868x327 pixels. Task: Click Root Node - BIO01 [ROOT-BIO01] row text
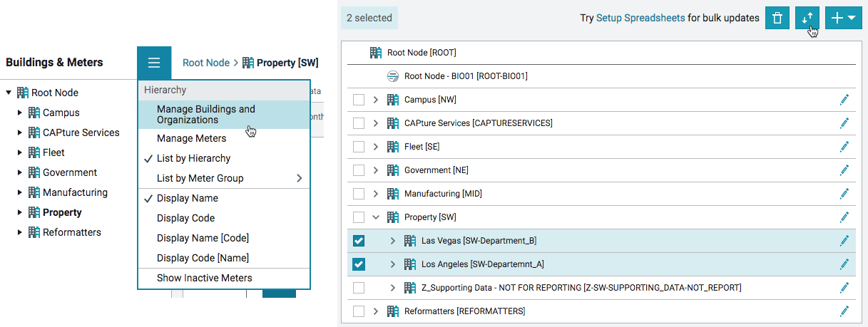(x=466, y=76)
